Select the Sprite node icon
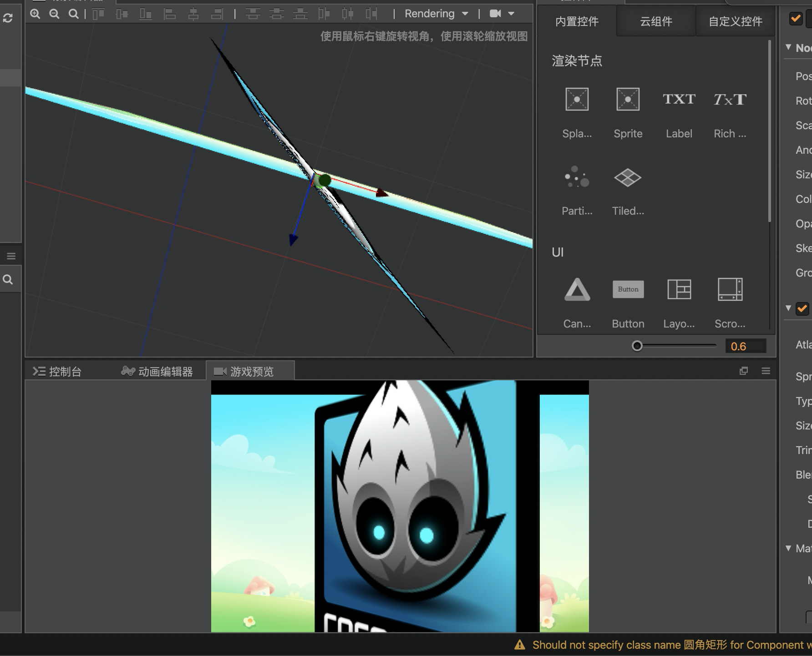 click(628, 99)
